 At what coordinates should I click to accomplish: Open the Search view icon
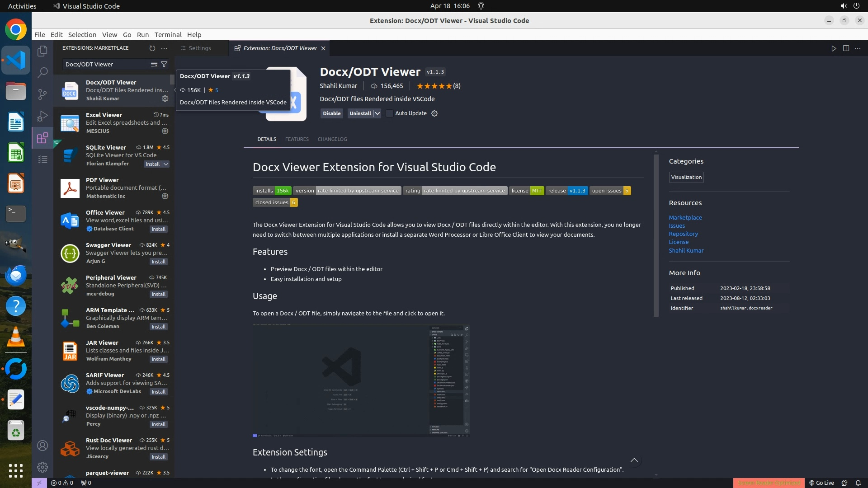42,72
